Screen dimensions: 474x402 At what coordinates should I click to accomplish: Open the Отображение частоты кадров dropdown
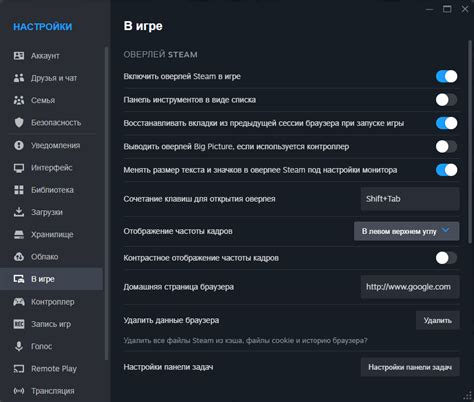406,231
